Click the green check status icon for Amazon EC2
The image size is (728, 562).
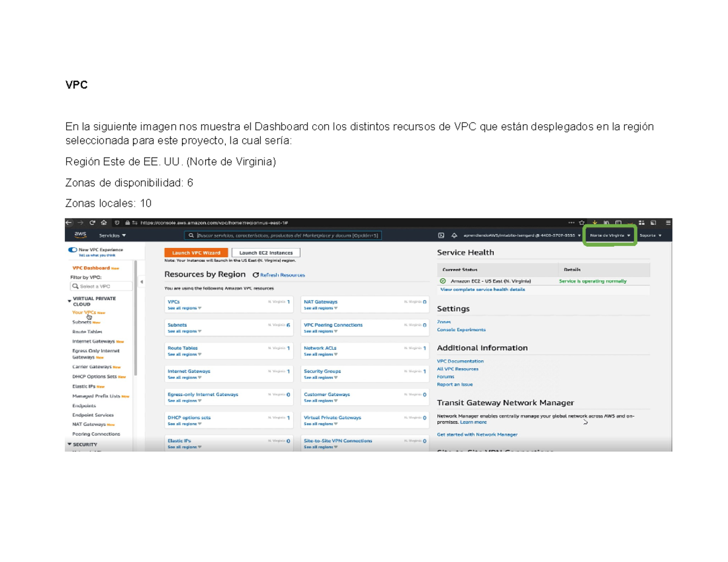pyautogui.click(x=443, y=281)
